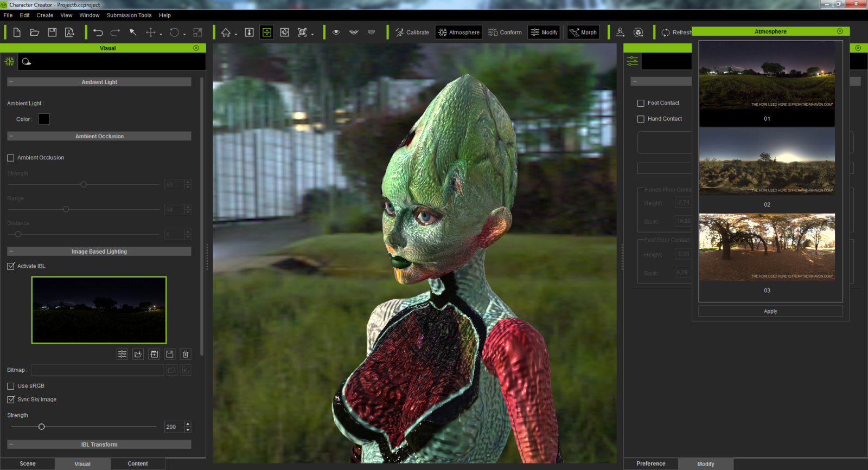Select the rotate tool icon

click(174, 33)
